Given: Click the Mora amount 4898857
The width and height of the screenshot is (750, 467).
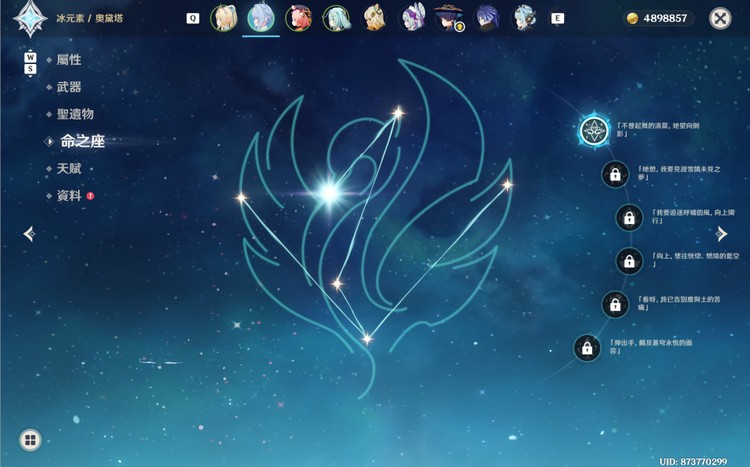Looking at the screenshot, I should [x=665, y=18].
